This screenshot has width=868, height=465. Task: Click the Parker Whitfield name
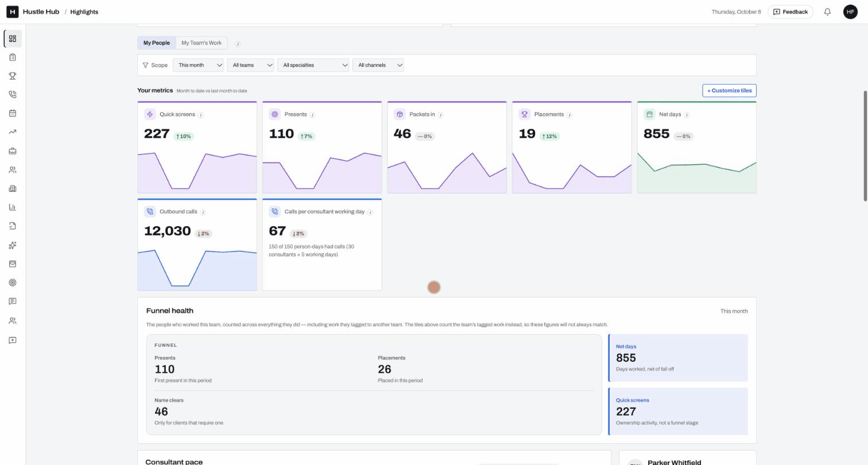tap(675, 462)
